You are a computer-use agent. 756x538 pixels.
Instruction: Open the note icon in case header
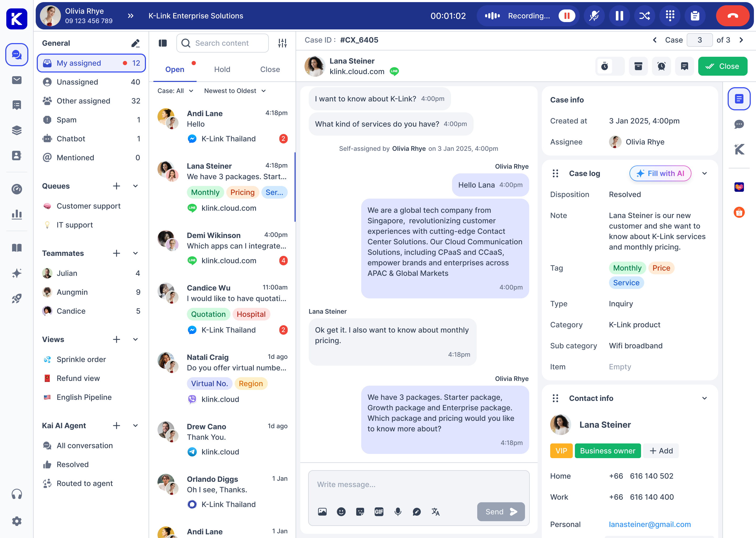click(x=684, y=66)
